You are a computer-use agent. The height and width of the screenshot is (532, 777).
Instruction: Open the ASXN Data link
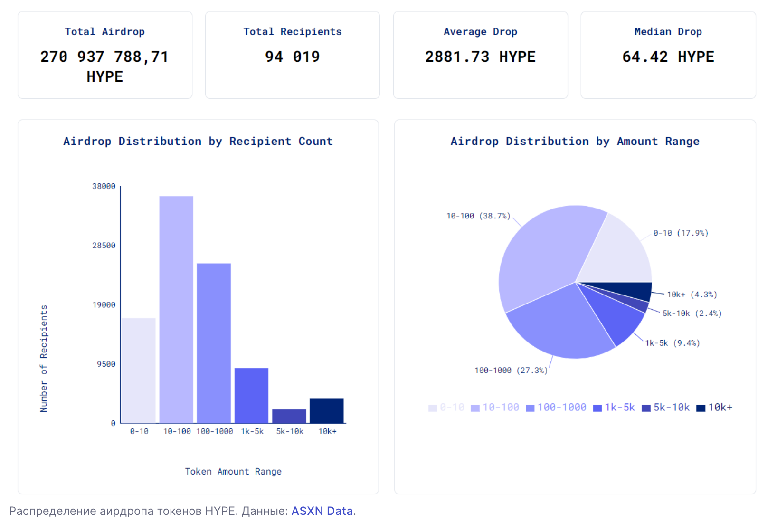tap(322, 511)
